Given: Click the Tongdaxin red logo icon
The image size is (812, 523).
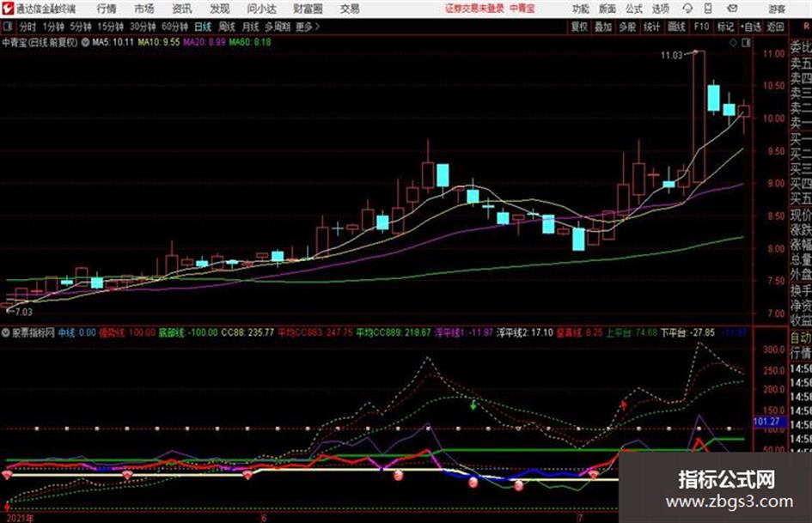Looking at the screenshot, I should tap(8, 9).
